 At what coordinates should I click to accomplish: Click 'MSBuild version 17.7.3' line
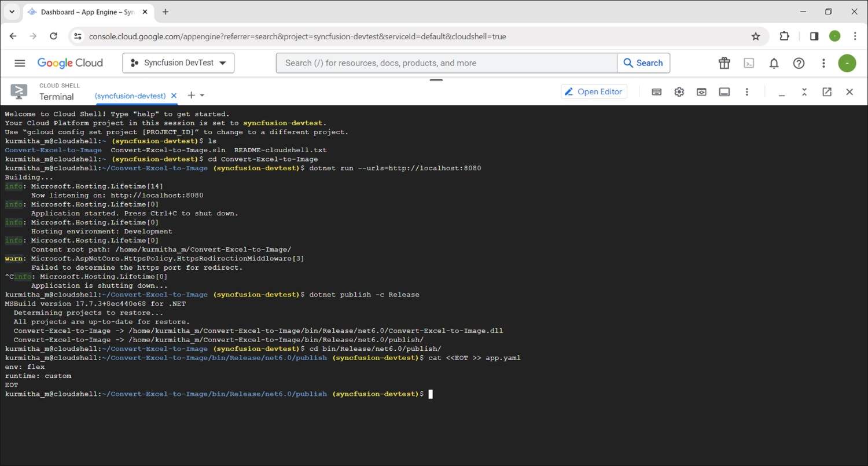tap(95, 304)
